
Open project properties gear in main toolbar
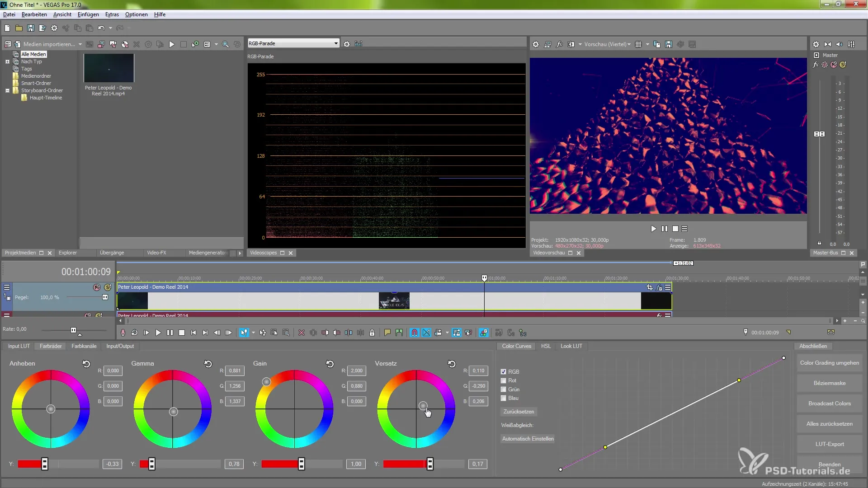tap(54, 28)
